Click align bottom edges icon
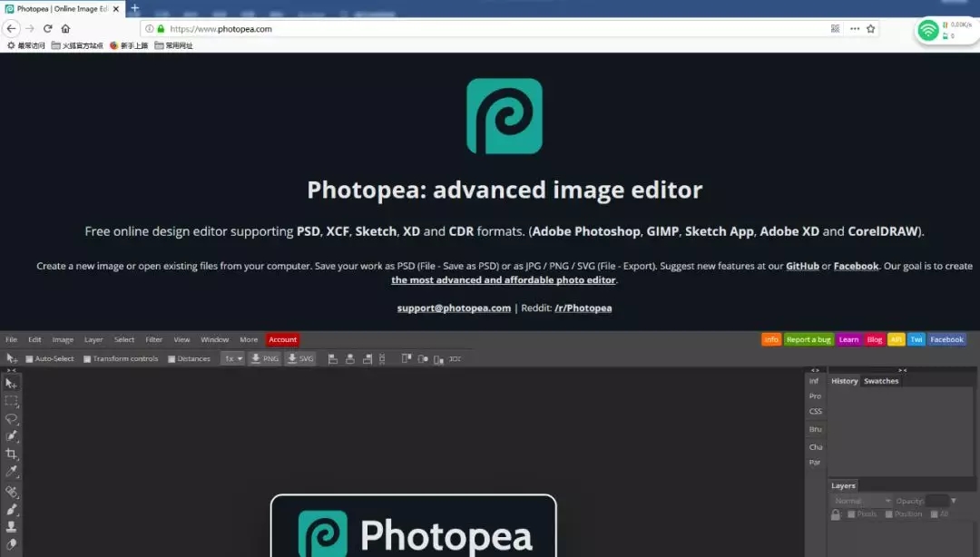This screenshot has height=557, width=980. 439,359
